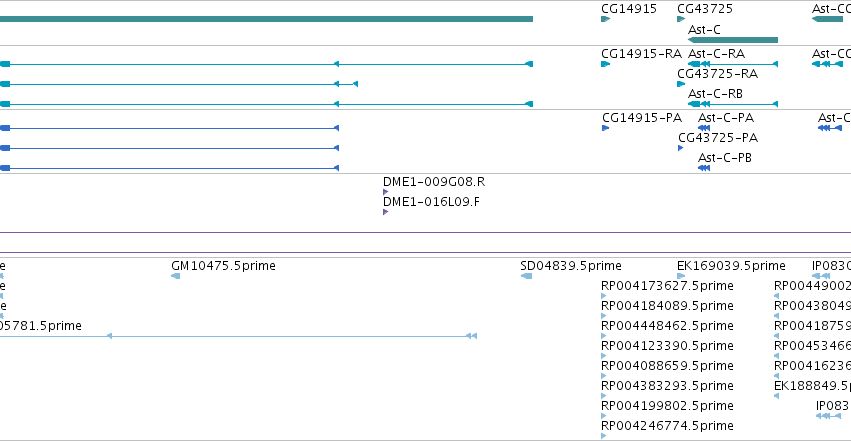The width and height of the screenshot is (851, 441).
Task: Select the Ast-C gene label
Action: pyautogui.click(x=704, y=29)
